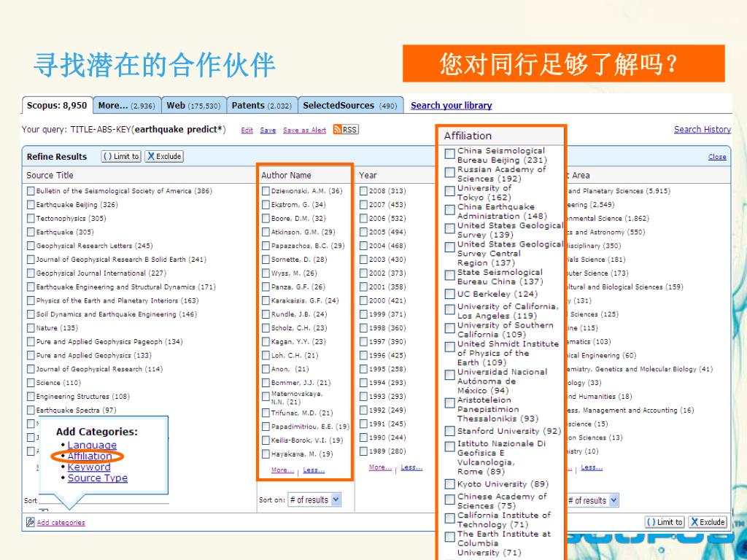The height and width of the screenshot is (560, 747).
Task: Check Chinese Academy of Sciences (75)
Action: pyautogui.click(x=449, y=499)
